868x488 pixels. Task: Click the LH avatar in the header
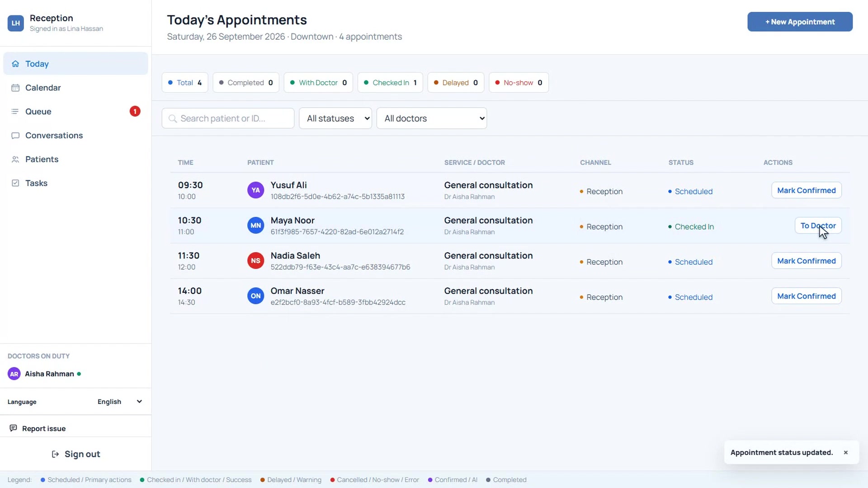pos(16,23)
